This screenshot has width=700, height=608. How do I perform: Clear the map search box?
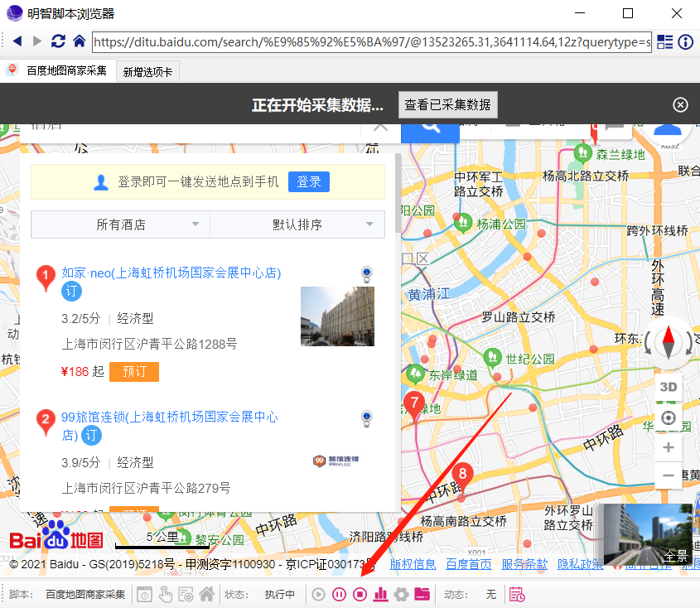pyautogui.click(x=380, y=128)
